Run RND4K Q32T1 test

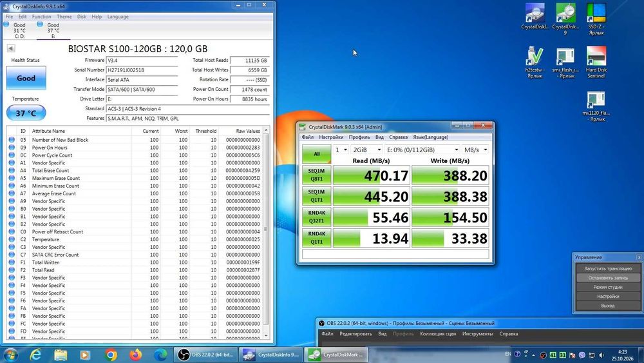pos(317,217)
